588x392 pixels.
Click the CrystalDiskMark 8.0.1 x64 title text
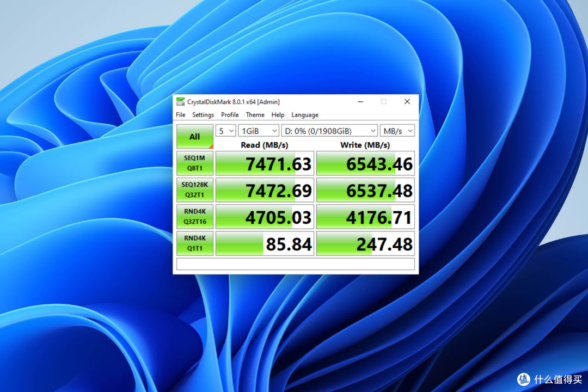click(233, 102)
